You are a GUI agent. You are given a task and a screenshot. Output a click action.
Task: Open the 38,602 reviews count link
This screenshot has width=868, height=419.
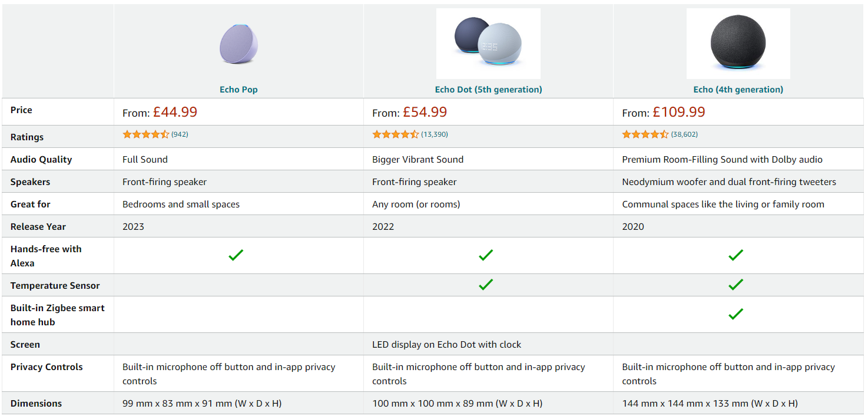(x=684, y=134)
